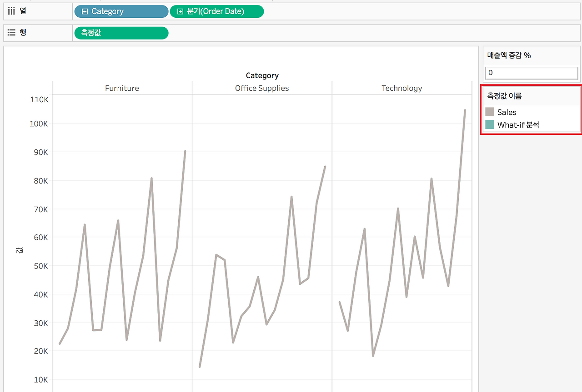
Task: Select What-if 분석 label in legend
Action: coord(518,124)
